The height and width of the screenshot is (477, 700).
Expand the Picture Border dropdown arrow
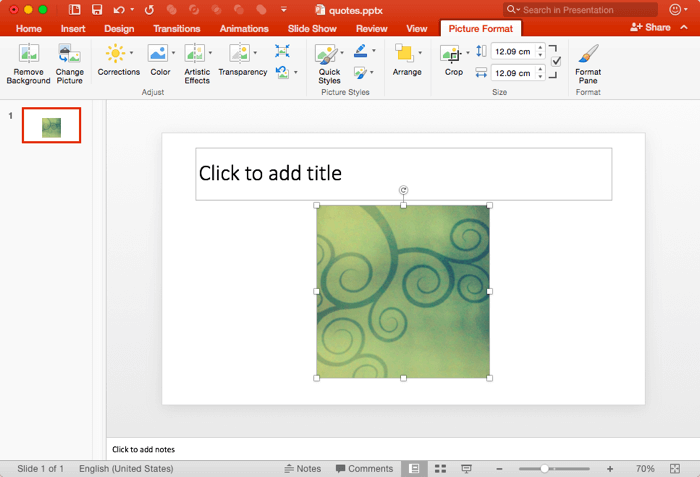click(374, 50)
